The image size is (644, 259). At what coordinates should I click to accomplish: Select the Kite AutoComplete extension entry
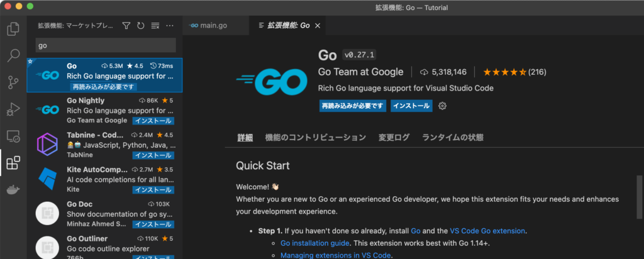[105, 179]
